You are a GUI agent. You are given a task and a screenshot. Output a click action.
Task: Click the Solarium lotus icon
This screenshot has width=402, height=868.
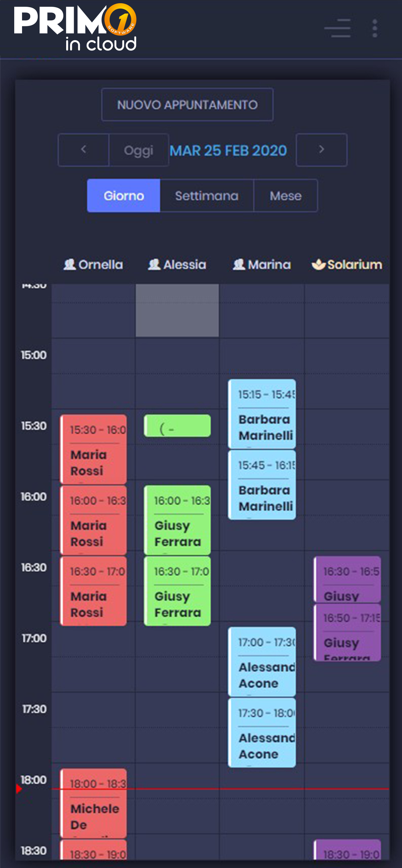[318, 264]
